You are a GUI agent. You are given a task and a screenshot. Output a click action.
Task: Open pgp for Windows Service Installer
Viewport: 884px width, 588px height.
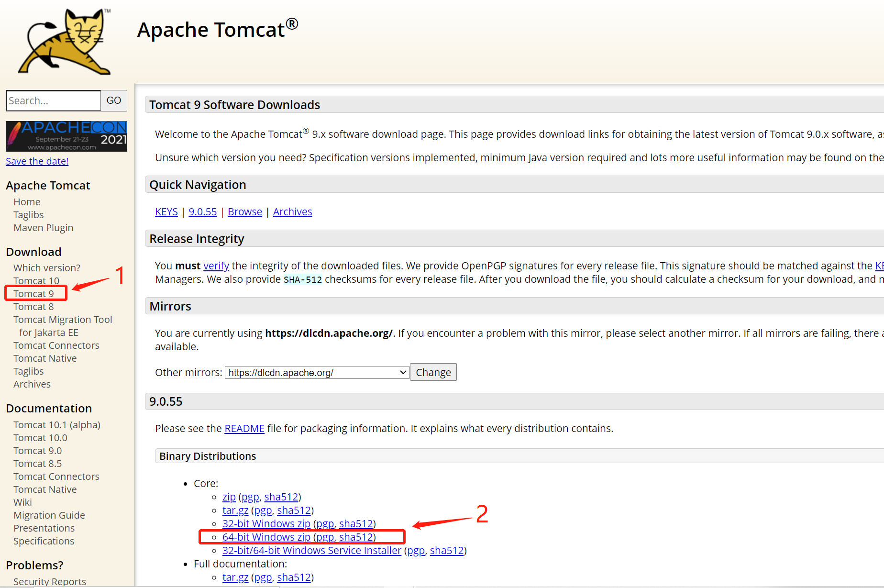point(416,551)
